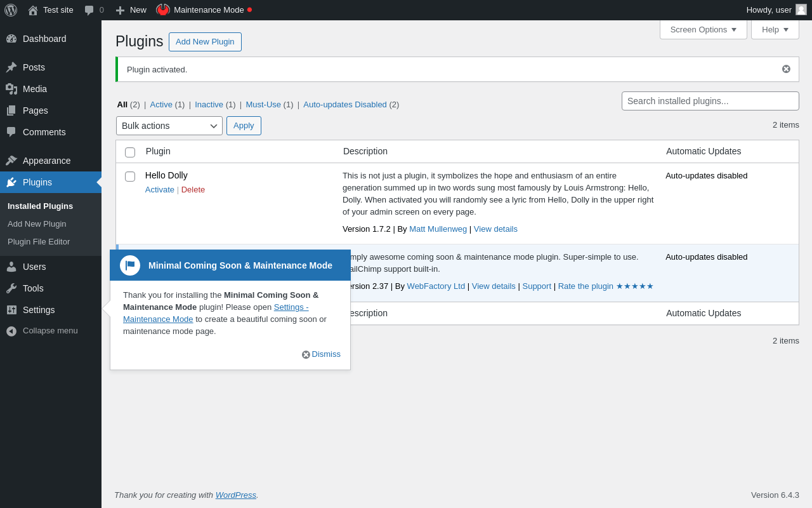The image size is (812, 508).
Task: Click the Appearance brush icon
Action: pos(11,161)
